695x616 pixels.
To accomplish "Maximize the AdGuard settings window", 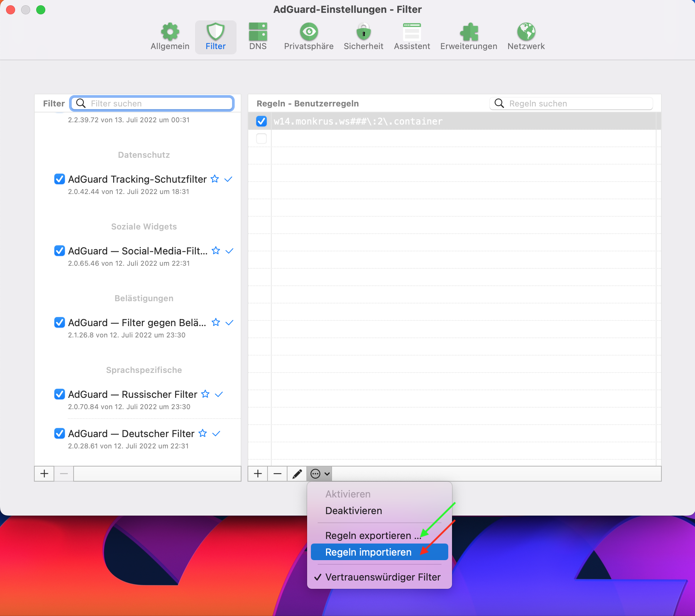I will (41, 10).
